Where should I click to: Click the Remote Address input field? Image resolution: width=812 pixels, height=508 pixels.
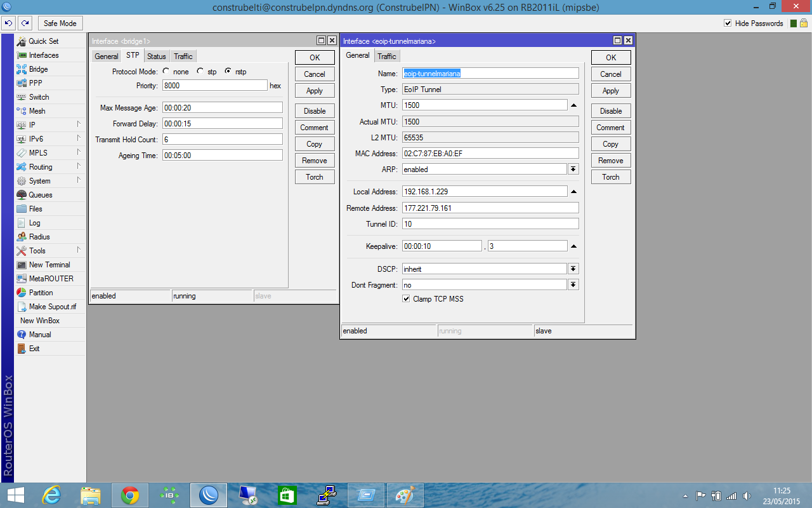click(490, 208)
